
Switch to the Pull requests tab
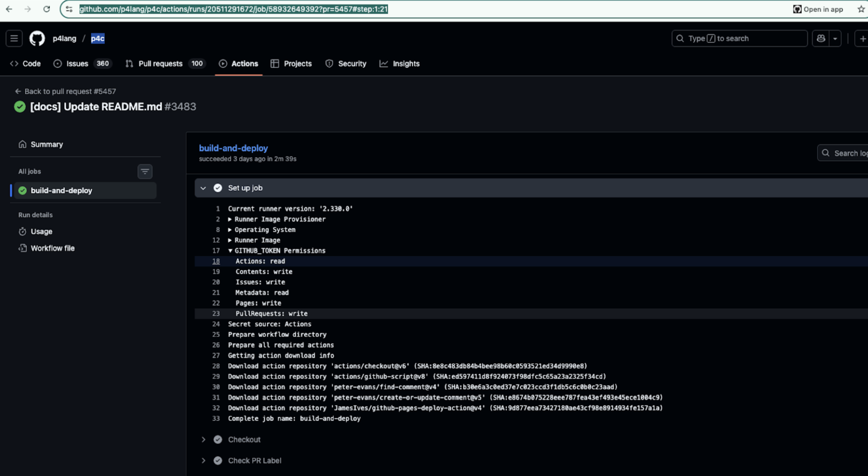tap(160, 64)
